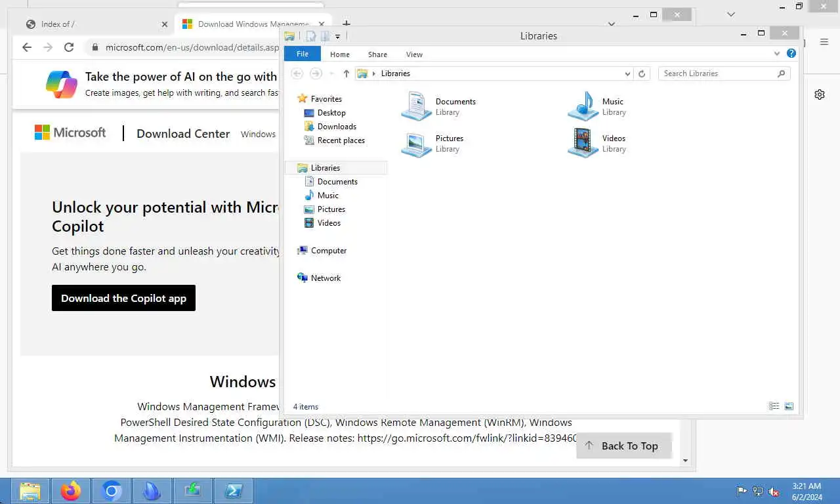The height and width of the screenshot is (504, 840).
Task: Click the gear settings icon right of Explorer
Action: coord(820,94)
